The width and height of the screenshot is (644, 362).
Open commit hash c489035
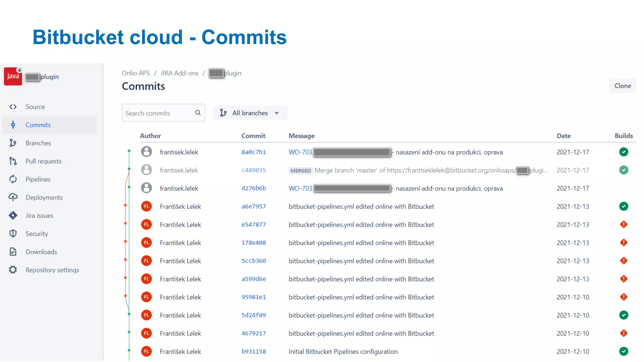click(x=253, y=170)
